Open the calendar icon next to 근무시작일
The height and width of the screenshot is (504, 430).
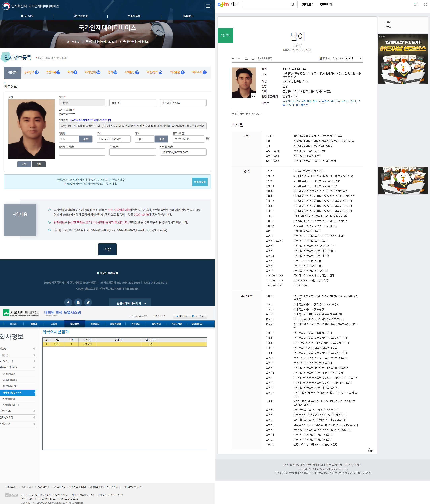[x=208, y=139]
